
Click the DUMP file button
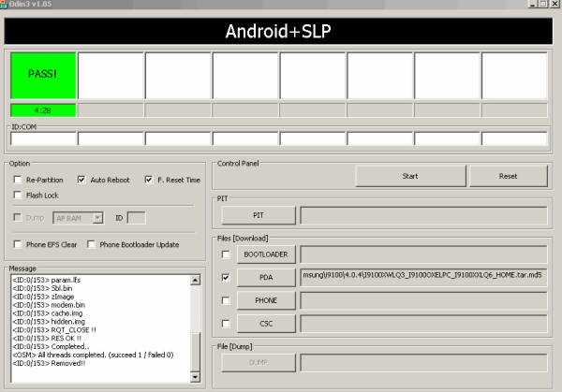coord(259,363)
